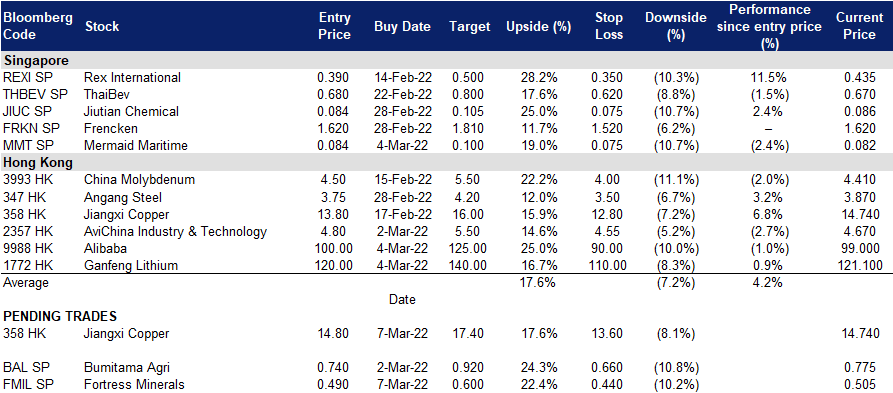The height and width of the screenshot is (393, 893).
Task: Click AviChina Industry & Technology name
Action: pyautogui.click(x=175, y=231)
